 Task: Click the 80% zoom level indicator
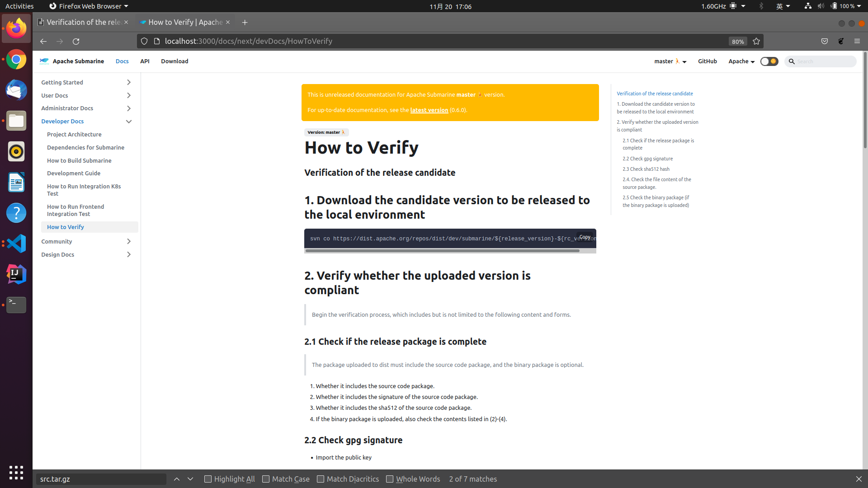[x=738, y=42]
